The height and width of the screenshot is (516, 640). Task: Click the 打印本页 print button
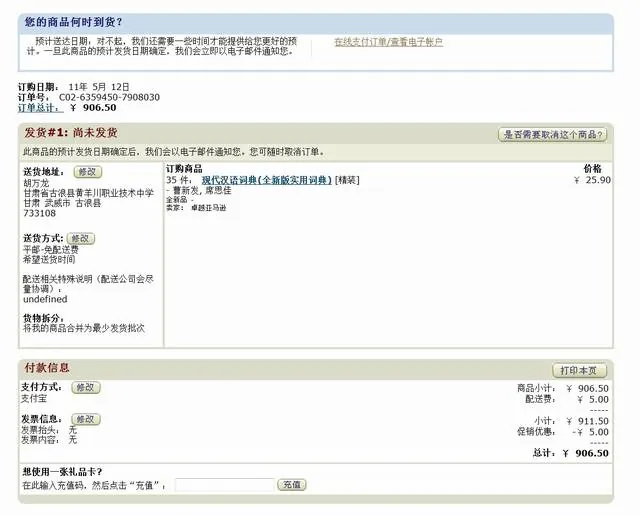click(x=579, y=370)
